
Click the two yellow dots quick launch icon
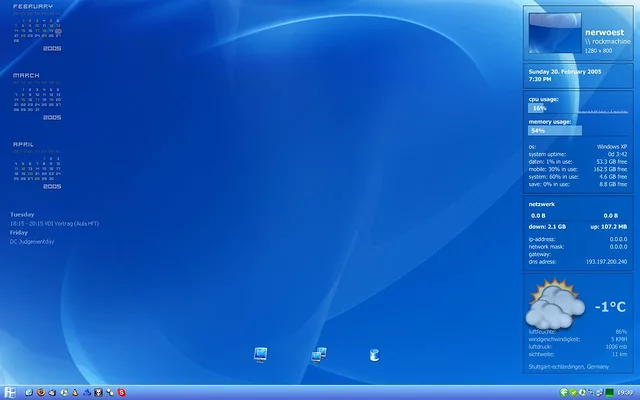coord(110,392)
